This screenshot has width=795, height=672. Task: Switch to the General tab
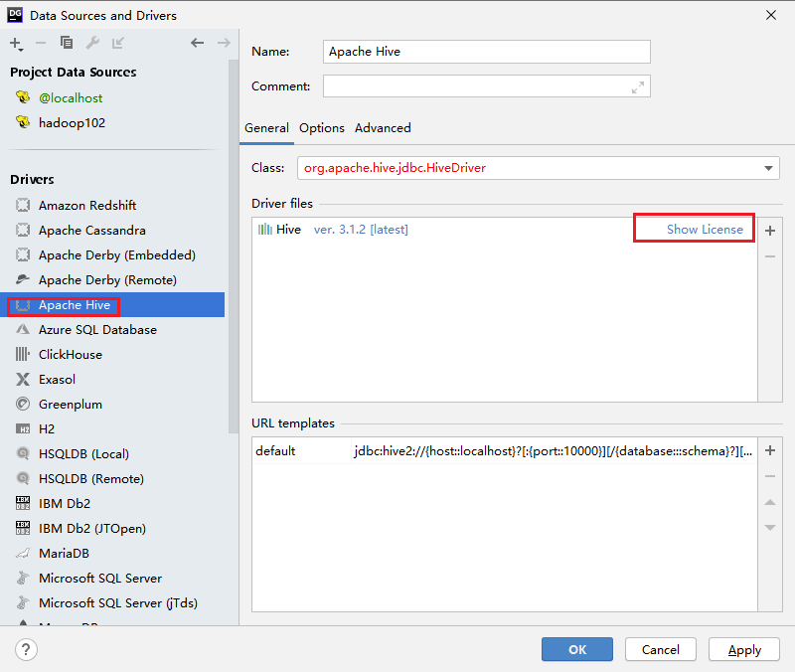coord(266,128)
